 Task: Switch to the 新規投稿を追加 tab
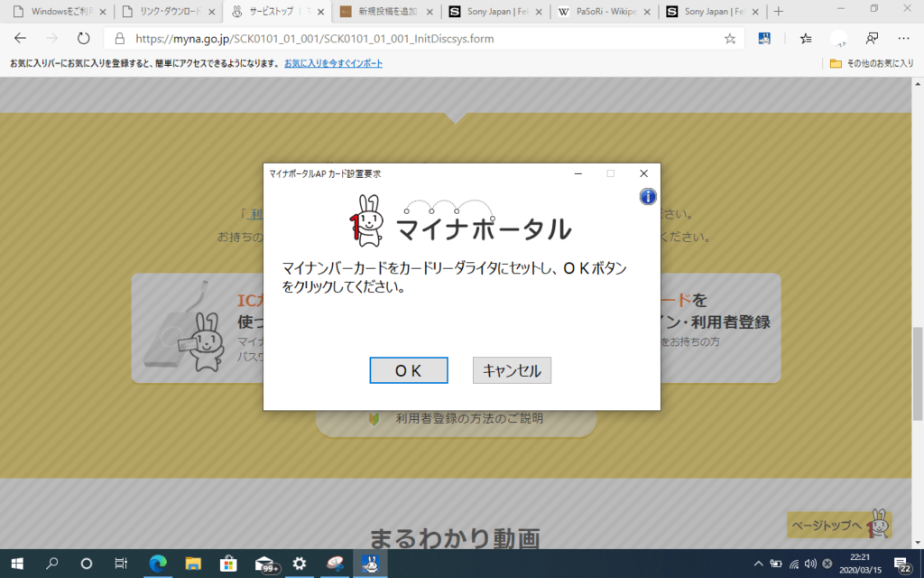pyautogui.click(x=386, y=12)
